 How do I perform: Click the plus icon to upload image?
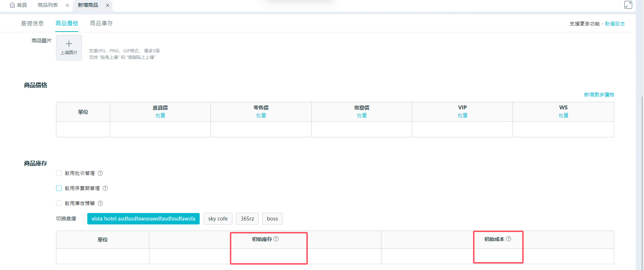click(x=69, y=44)
